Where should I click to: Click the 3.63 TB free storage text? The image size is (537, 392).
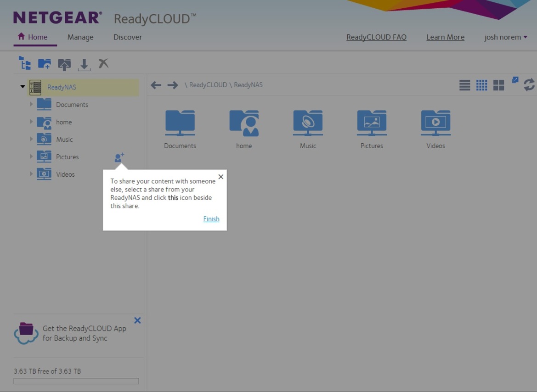tap(47, 371)
